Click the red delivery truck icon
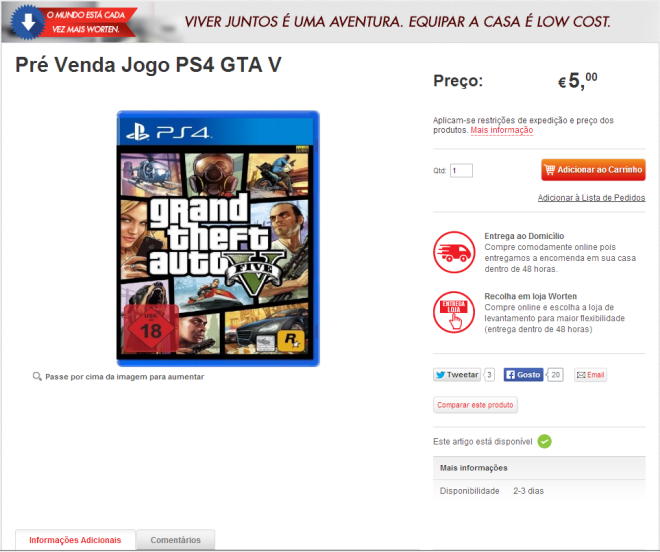This screenshot has width=660, height=552. click(x=454, y=252)
